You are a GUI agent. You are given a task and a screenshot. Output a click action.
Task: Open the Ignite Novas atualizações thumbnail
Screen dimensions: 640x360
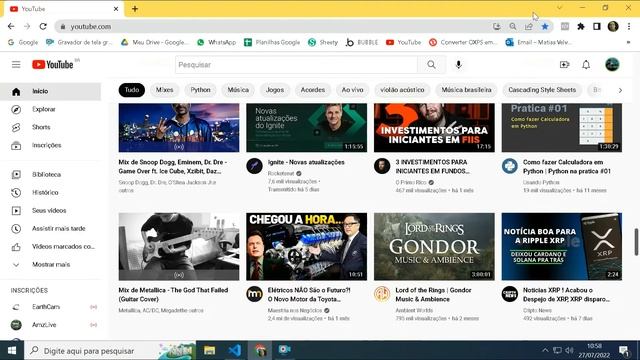(x=307, y=127)
